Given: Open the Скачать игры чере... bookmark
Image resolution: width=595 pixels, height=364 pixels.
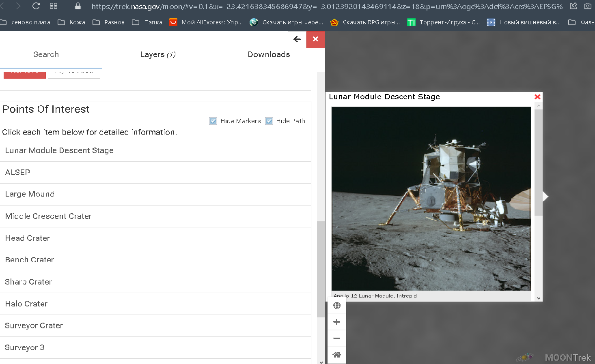Looking at the screenshot, I should pyautogui.click(x=287, y=22).
